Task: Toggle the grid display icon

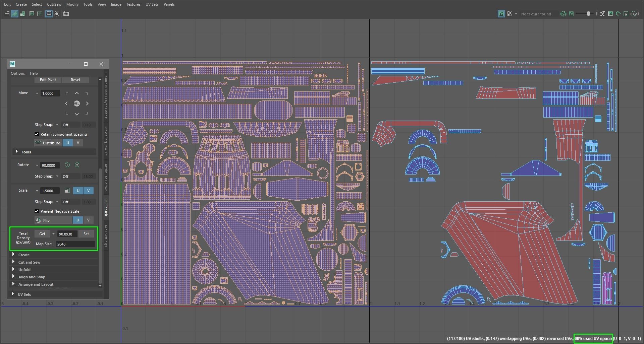Action: (x=49, y=14)
